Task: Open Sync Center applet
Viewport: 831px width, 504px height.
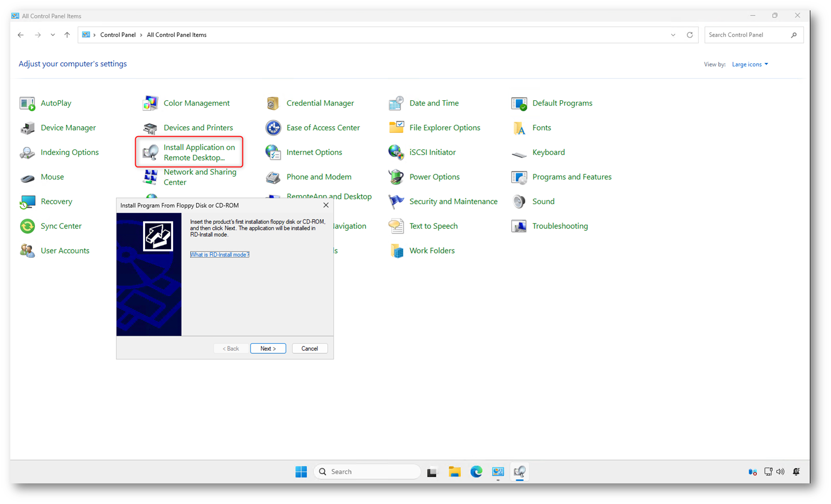Action: coord(60,226)
